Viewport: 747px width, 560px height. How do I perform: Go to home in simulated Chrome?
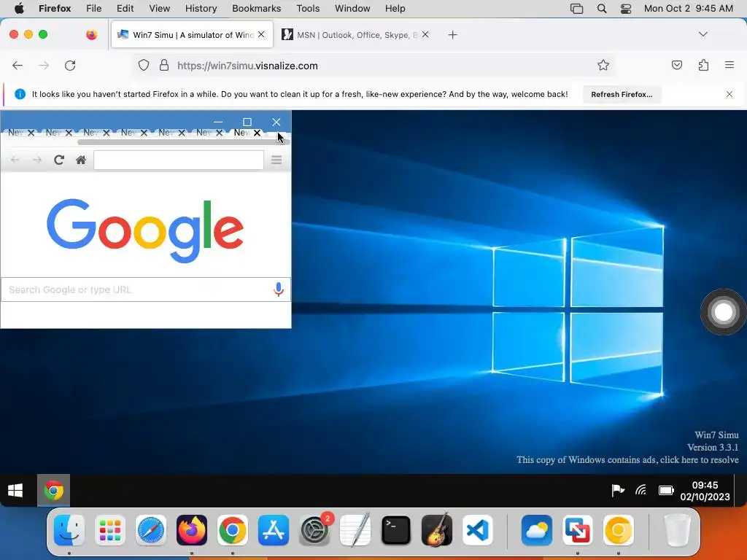81,160
